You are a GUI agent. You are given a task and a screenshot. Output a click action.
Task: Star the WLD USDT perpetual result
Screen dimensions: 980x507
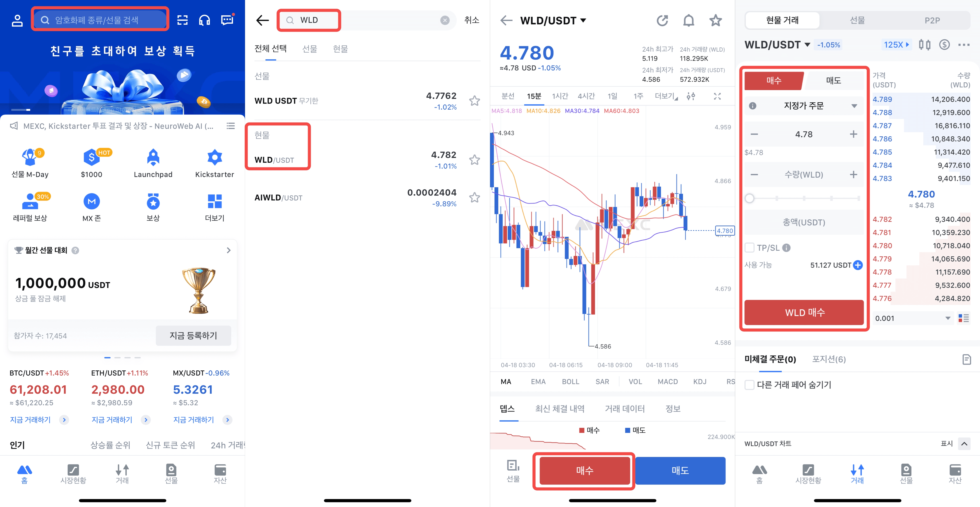point(474,101)
